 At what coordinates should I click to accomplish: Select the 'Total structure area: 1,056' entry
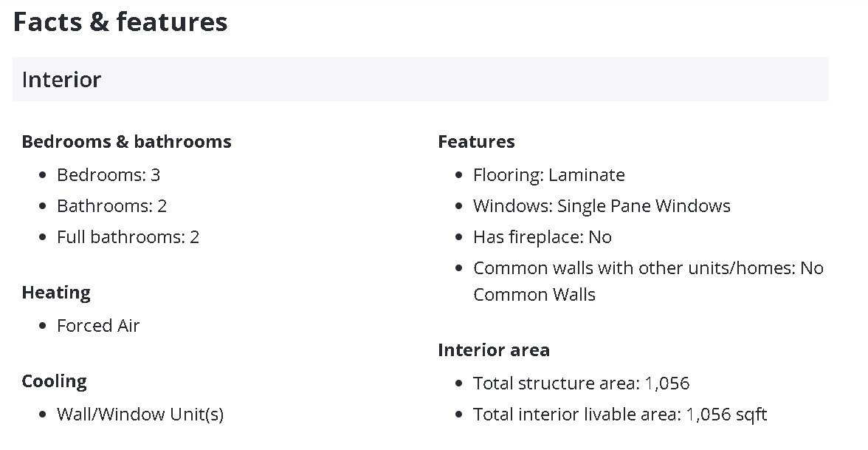click(581, 383)
